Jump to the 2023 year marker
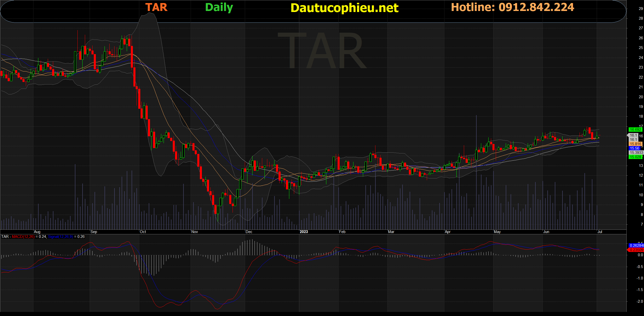Viewport: 644px width, 316px height. pos(304,232)
